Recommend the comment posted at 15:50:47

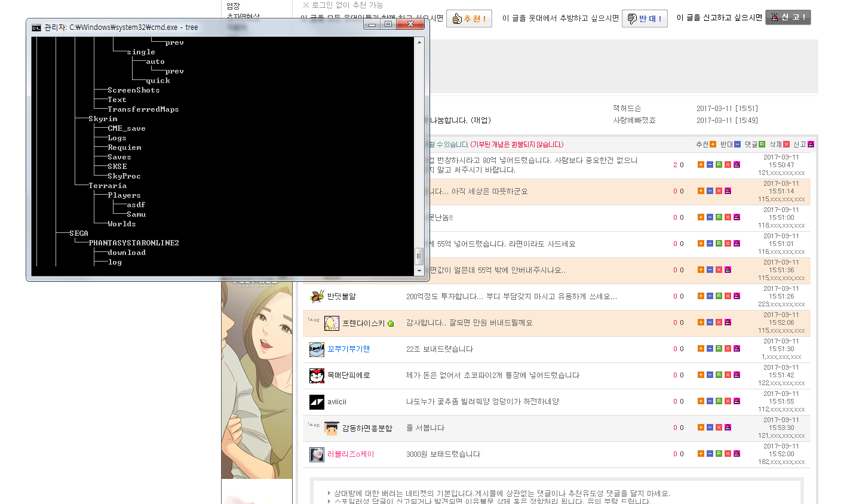coord(701,165)
